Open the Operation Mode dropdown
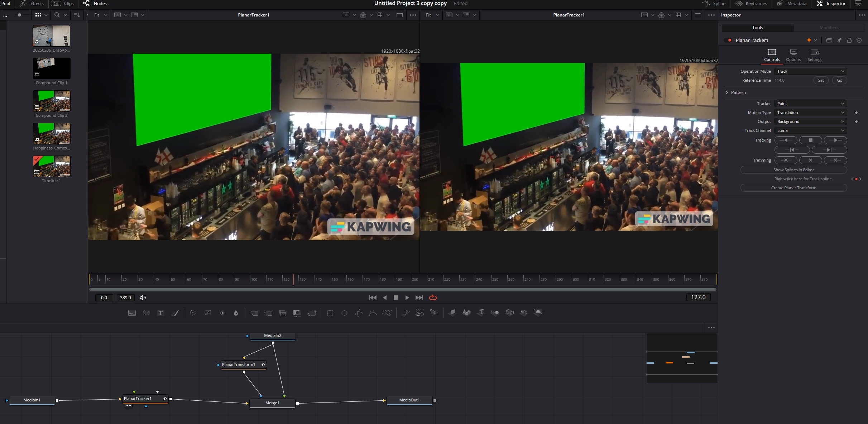 810,71
